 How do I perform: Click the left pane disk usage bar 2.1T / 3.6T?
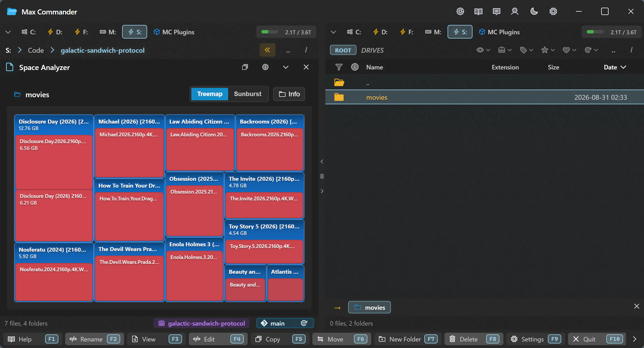pos(286,32)
